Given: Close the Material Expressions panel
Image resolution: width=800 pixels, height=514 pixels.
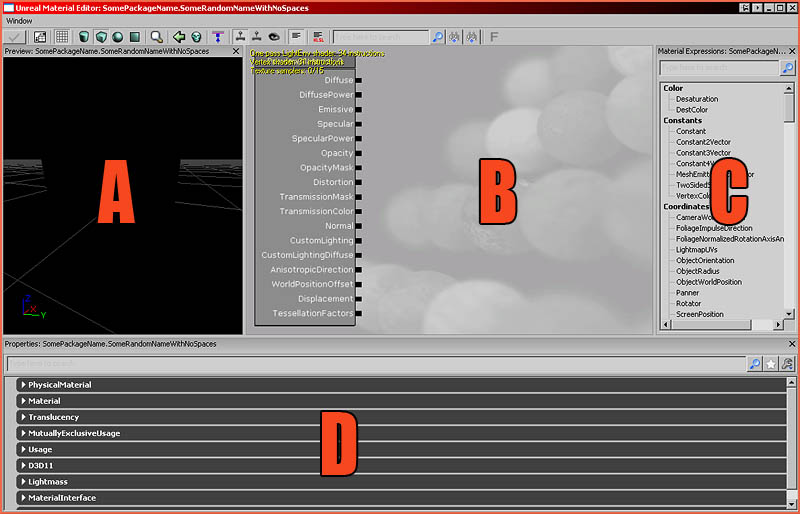Looking at the screenshot, I should [x=792, y=51].
